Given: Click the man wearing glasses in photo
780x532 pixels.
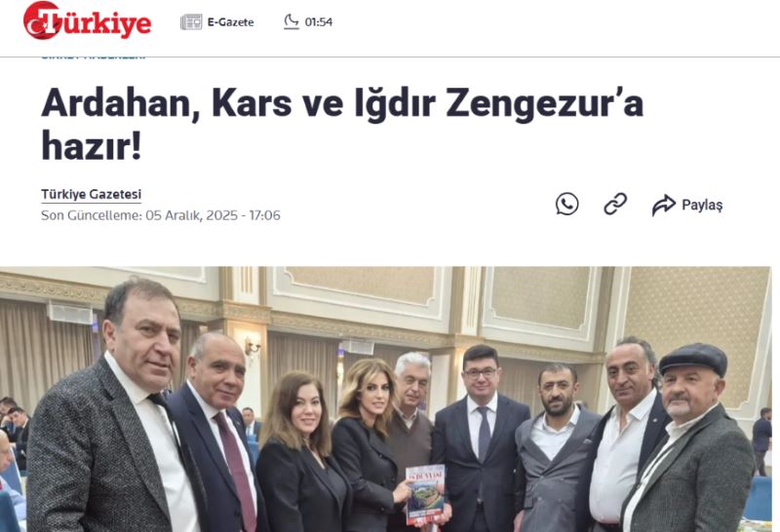Looking at the screenshot, I should point(480,437).
